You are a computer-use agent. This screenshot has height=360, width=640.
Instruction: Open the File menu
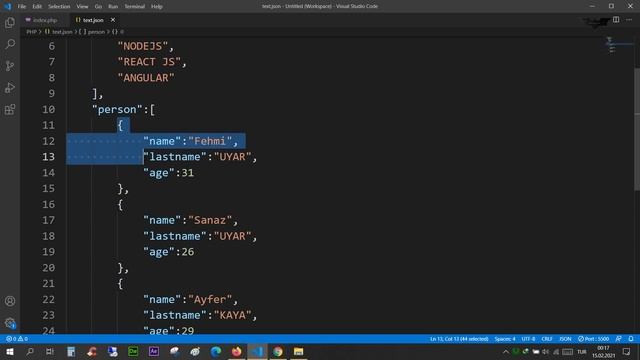point(22,7)
